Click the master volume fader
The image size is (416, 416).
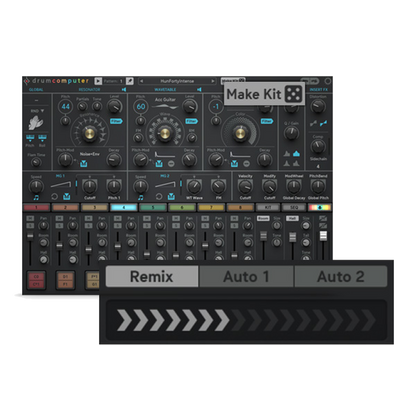[x=323, y=236]
